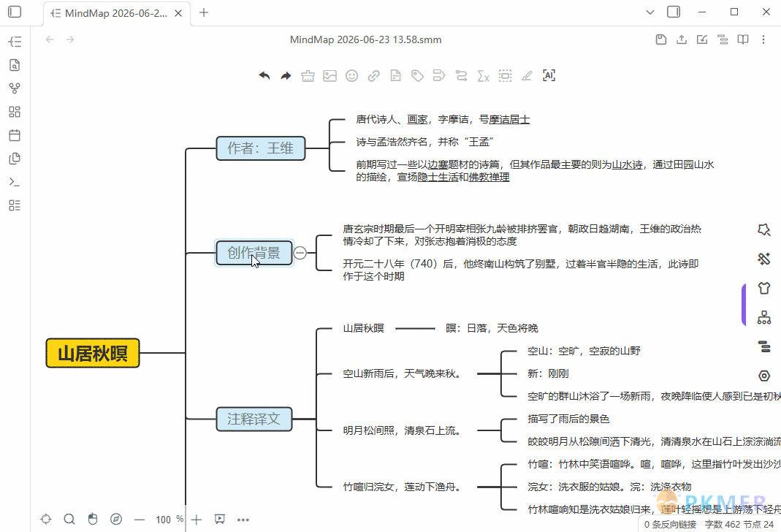Viewport: 781px width, 532px height.
Task: Click the 字数 462 节点 24 status
Action: click(739, 524)
